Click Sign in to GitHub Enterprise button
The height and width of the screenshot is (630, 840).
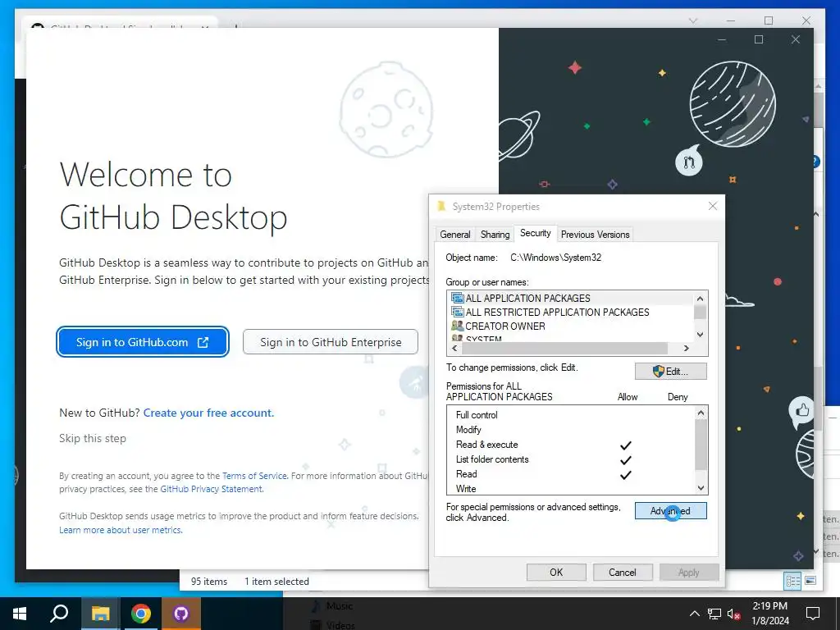pos(331,342)
